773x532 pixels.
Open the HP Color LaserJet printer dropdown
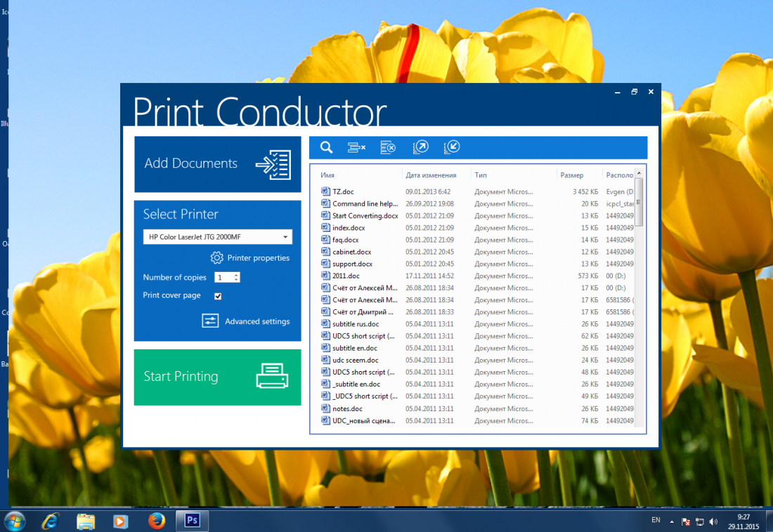(x=217, y=237)
